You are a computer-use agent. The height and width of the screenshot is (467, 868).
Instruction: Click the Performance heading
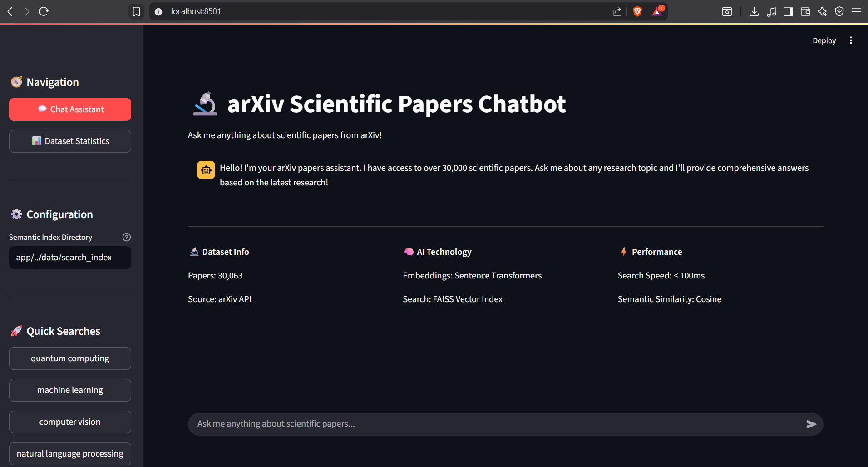point(657,252)
